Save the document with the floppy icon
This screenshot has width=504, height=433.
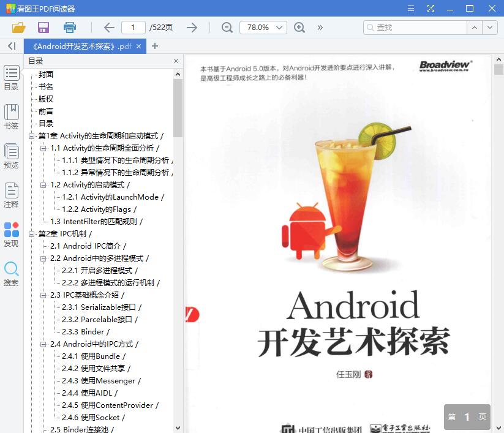pos(43,28)
